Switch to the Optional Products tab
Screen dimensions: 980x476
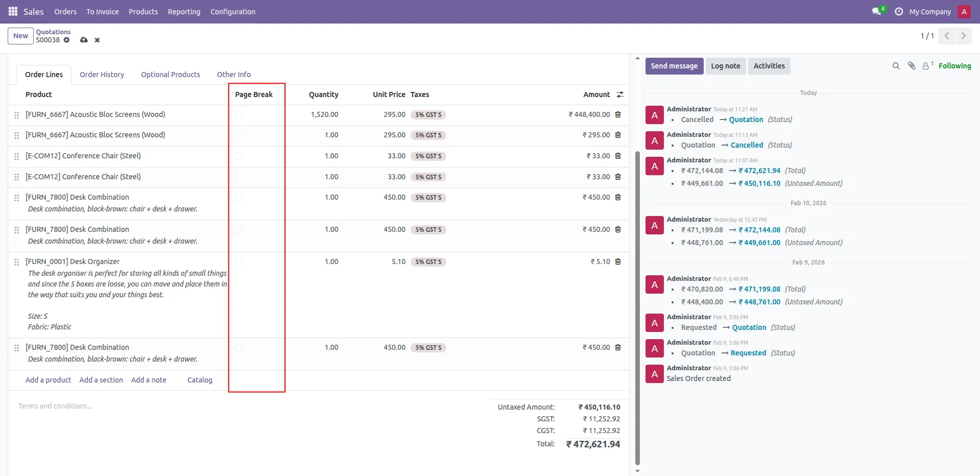tap(171, 75)
